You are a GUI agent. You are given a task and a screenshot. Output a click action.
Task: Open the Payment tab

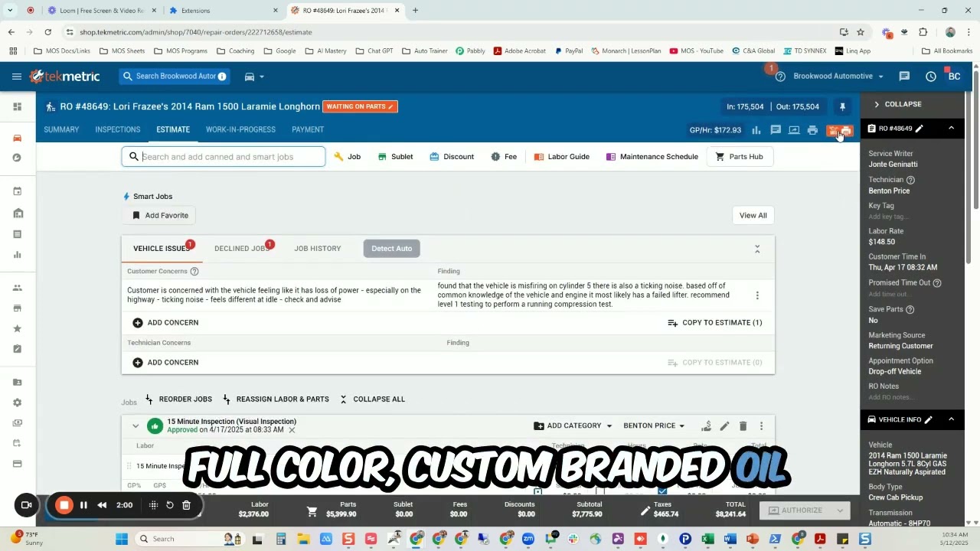[x=308, y=129]
